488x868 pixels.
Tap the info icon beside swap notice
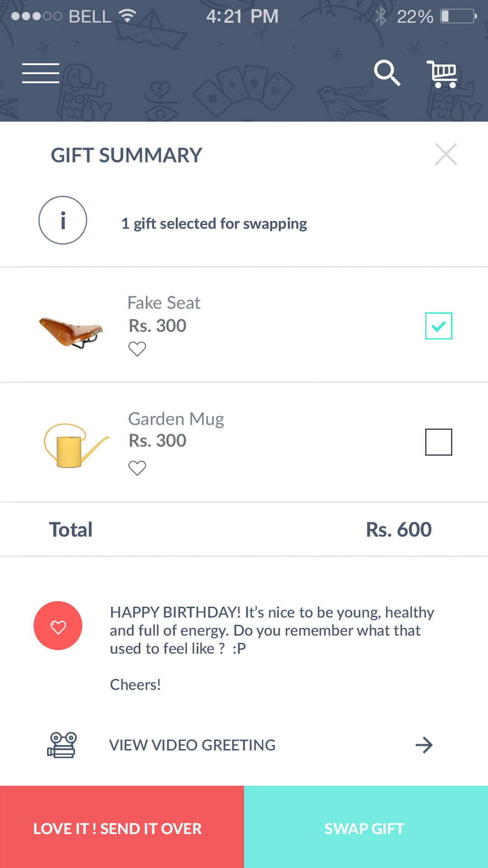tap(63, 220)
